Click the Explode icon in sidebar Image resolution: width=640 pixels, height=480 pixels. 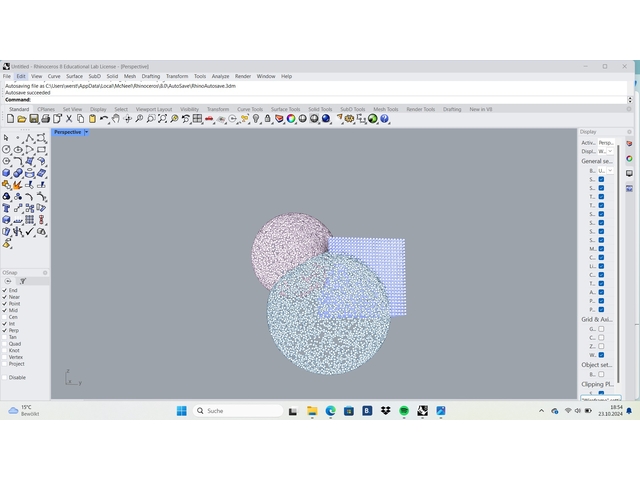18,185
